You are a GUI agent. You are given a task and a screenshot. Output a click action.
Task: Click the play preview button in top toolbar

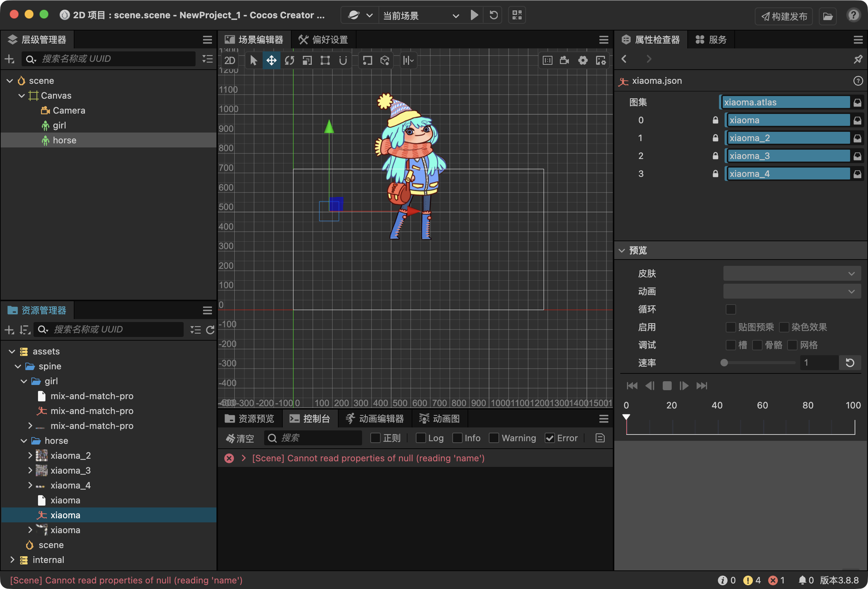click(474, 15)
